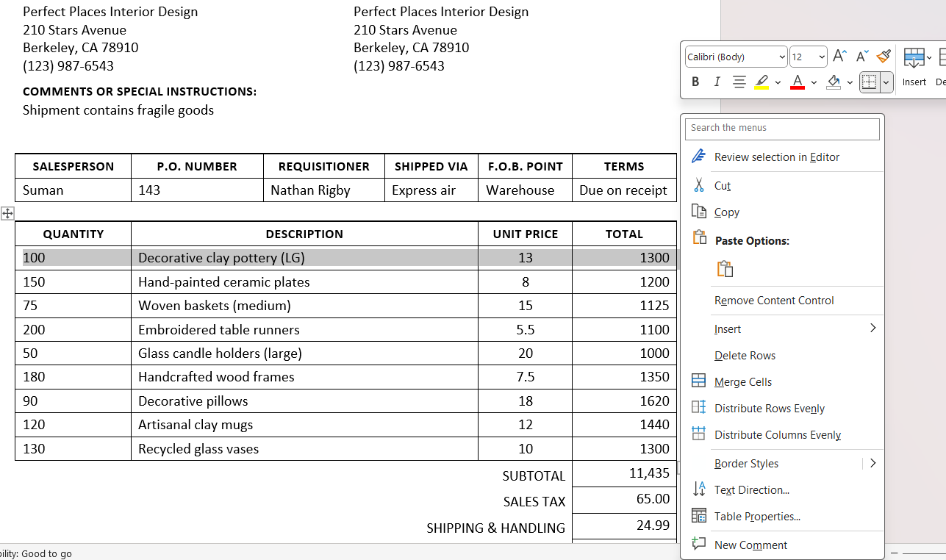Click the Decrease Font Size icon
Image resolution: width=946 pixels, height=560 pixels.
pos(862,56)
